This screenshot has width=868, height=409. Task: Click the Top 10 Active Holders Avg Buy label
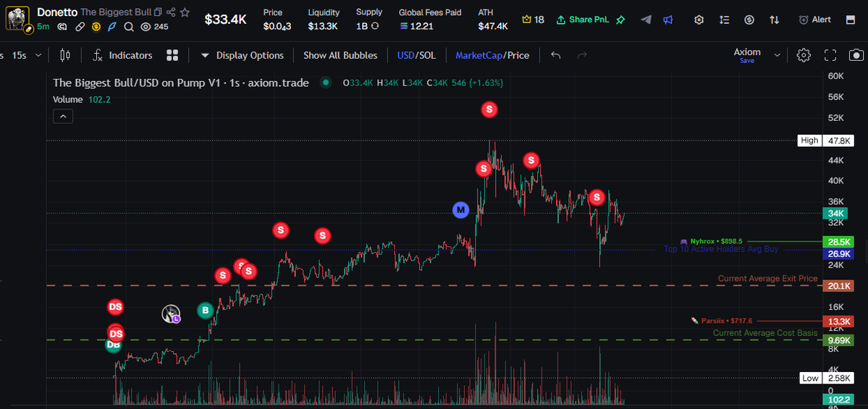click(x=721, y=249)
